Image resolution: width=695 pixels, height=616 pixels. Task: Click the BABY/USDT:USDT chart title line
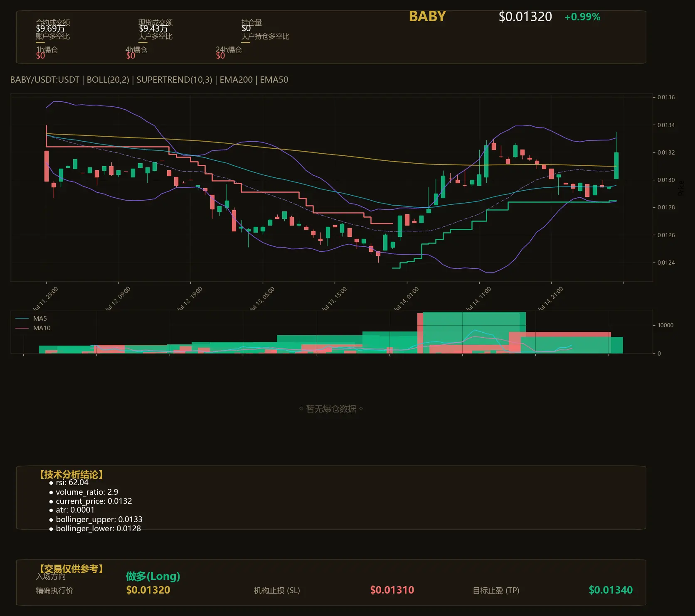coord(149,80)
